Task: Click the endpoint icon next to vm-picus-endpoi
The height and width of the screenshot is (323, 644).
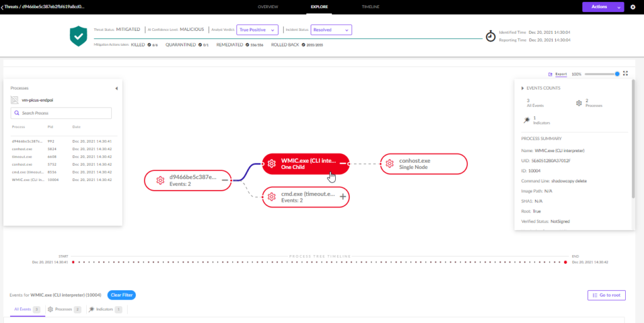Action: (14, 100)
